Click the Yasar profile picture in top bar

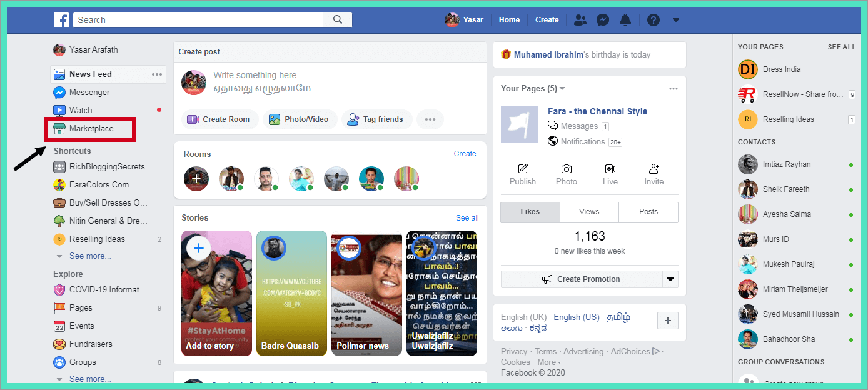(x=452, y=20)
